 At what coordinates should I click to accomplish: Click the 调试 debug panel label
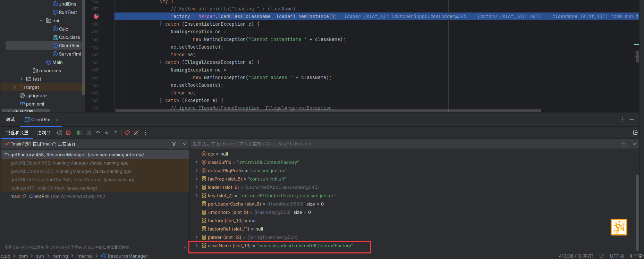(x=10, y=119)
